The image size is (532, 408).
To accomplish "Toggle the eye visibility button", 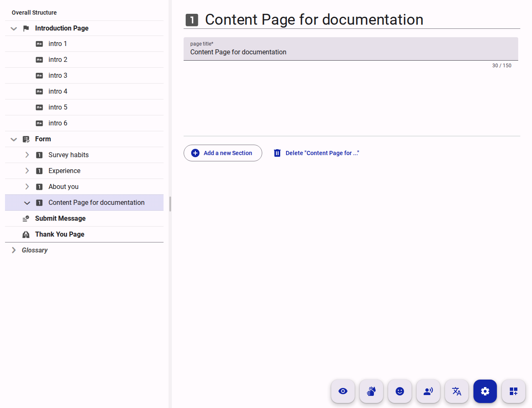I will [x=343, y=391].
